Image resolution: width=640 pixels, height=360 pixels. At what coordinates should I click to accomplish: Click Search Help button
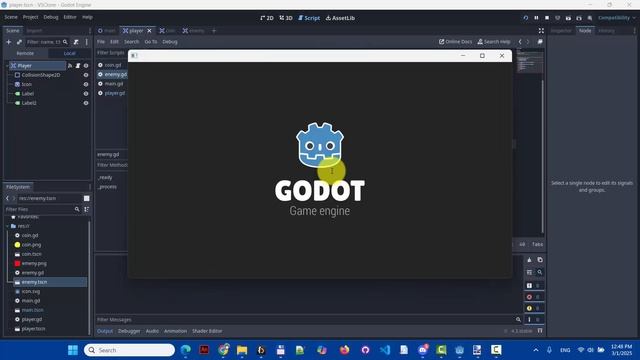[494, 42]
